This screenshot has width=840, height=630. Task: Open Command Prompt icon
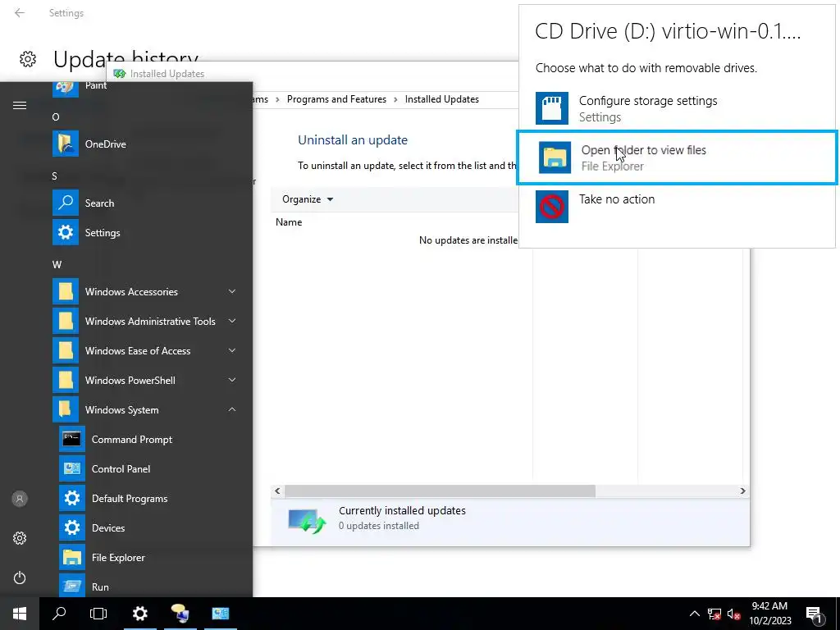point(72,440)
